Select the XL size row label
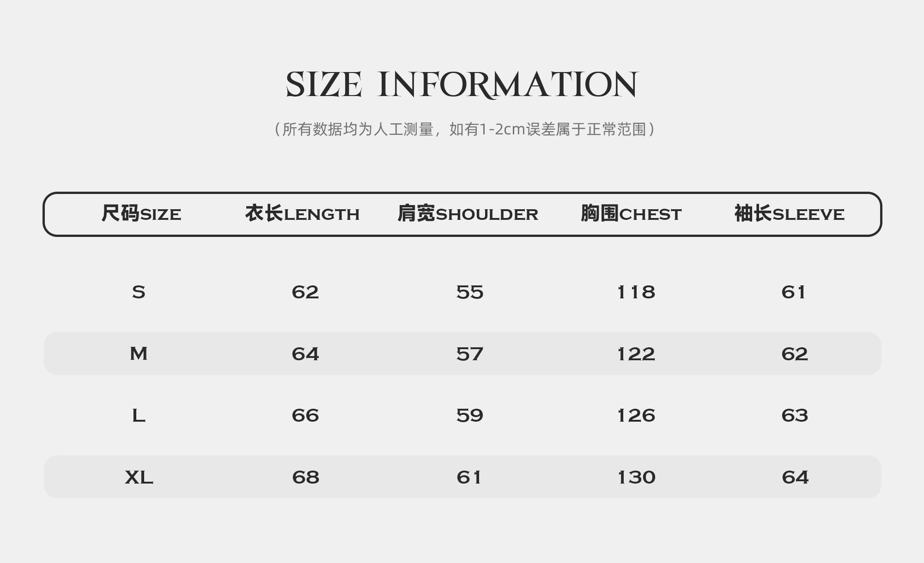The image size is (924, 563). tap(139, 477)
